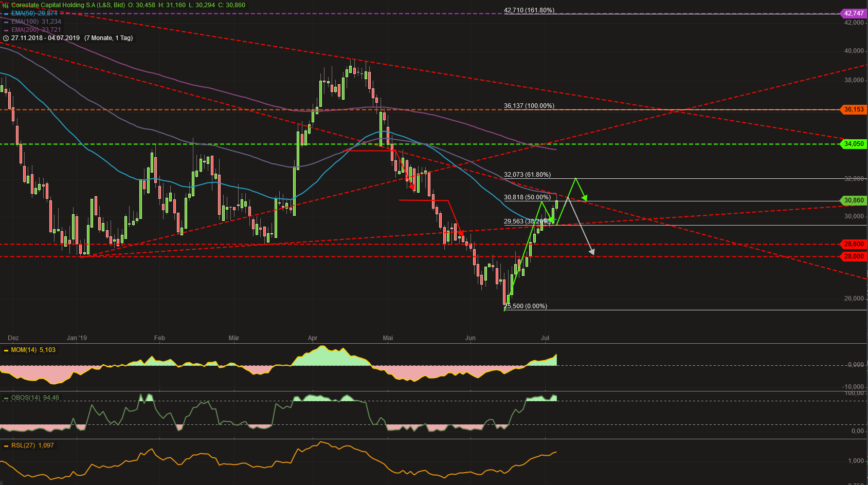
Task: Select the Jan '19 label on the time axis
Action: pos(77,338)
